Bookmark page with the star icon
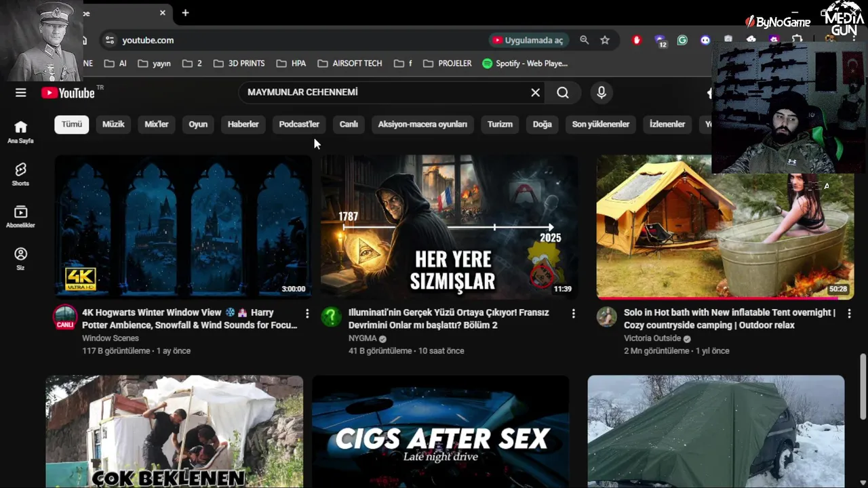 point(605,40)
